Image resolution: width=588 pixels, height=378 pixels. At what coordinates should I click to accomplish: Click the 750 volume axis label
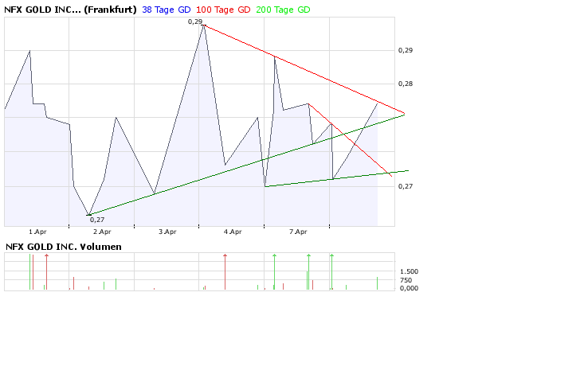[x=406, y=280]
